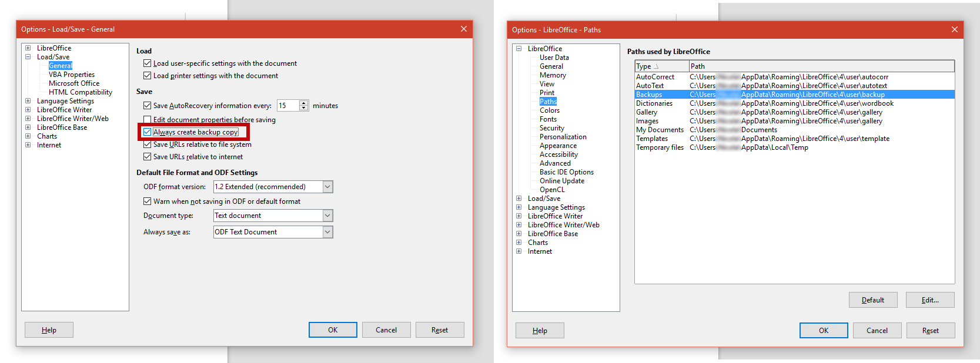Viewport: 980px width, 363px height.
Task: Select the Temporary files path row
Action: point(795,147)
